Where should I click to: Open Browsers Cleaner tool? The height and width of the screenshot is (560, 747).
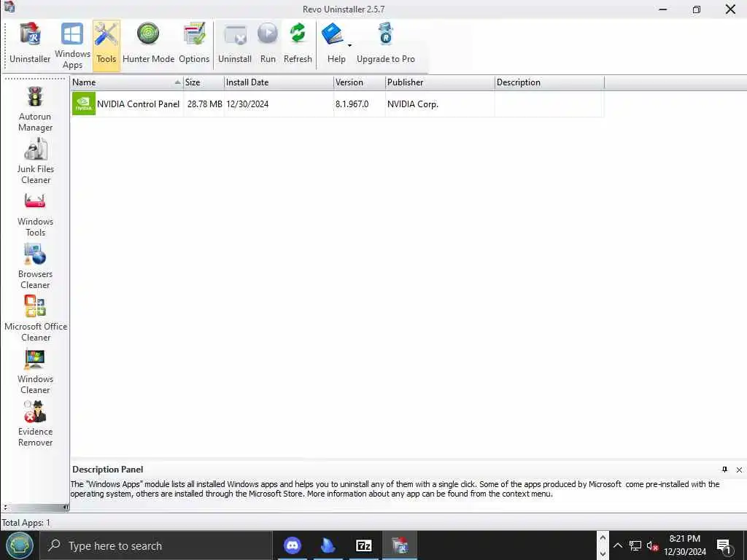click(35, 267)
